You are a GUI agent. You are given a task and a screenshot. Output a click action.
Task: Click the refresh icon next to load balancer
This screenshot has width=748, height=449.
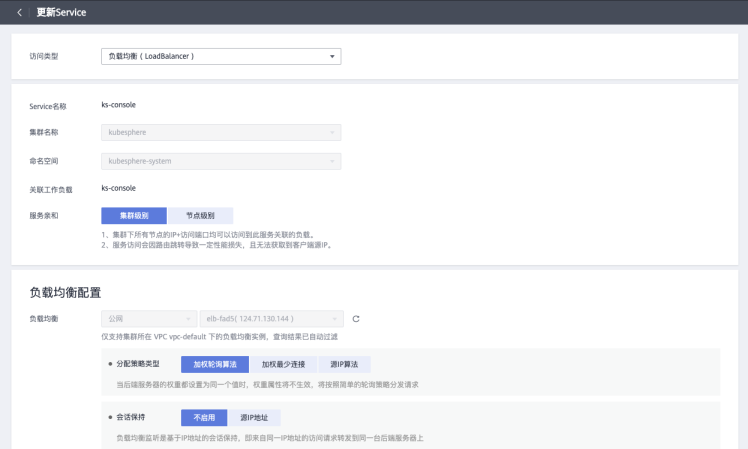[356, 319]
